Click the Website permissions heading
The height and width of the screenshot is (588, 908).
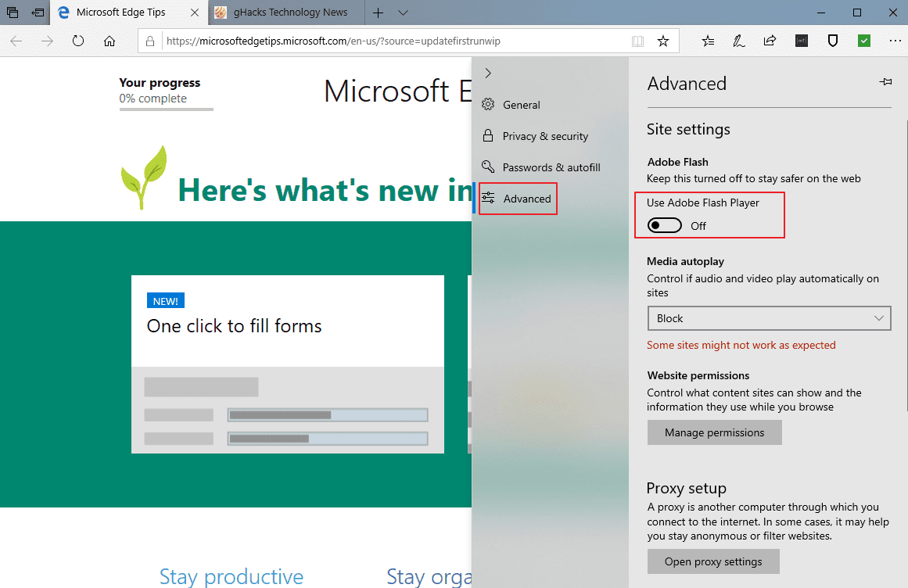click(698, 375)
